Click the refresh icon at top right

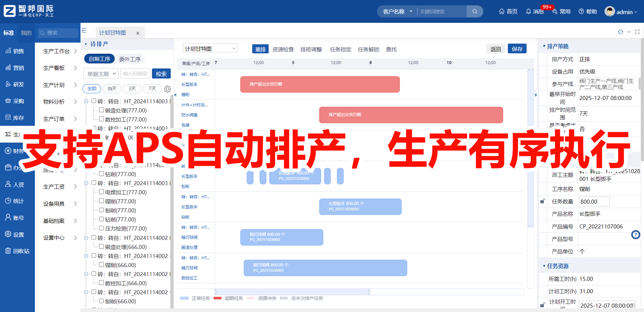pyautogui.click(x=621, y=32)
